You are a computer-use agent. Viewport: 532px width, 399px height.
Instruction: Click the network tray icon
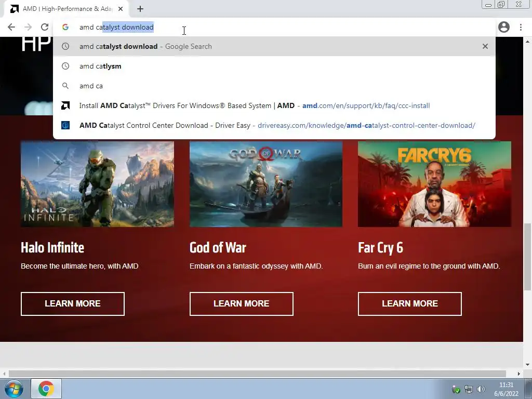(469, 390)
